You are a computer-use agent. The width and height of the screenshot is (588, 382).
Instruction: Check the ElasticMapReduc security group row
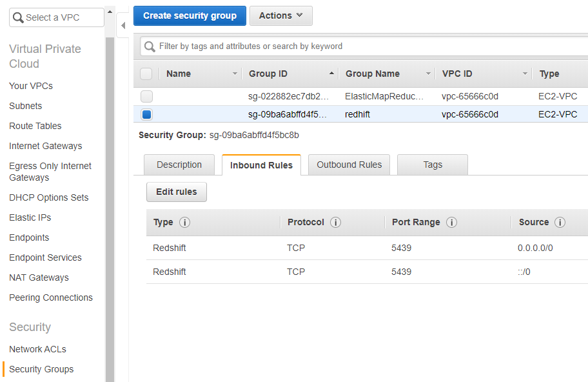[146, 96]
